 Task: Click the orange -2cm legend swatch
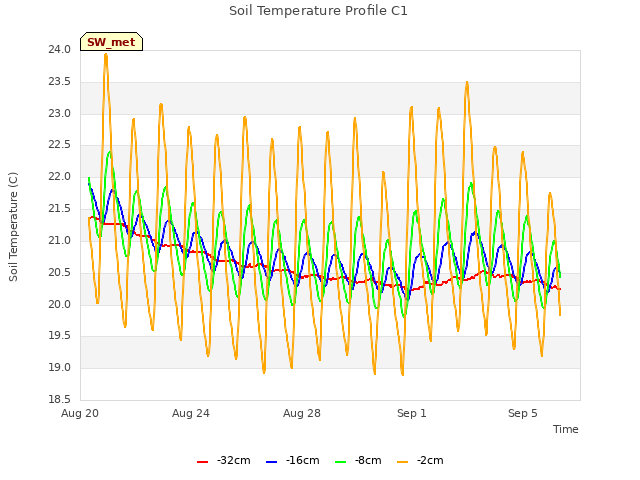tap(402, 461)
